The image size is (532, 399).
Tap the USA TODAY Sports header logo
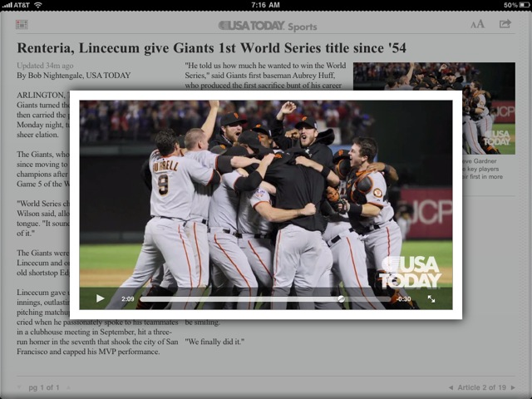pos(268,26)
